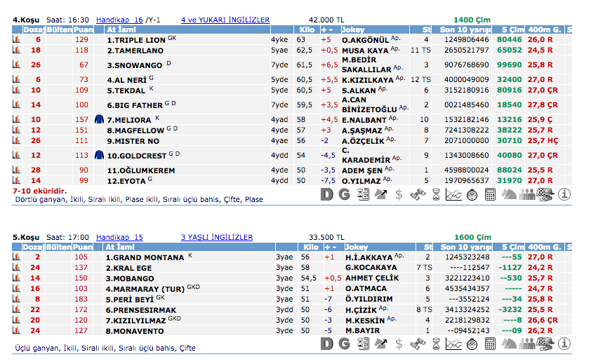
Task: Open the Handikap 16 link
Action: tap(119, 20)
